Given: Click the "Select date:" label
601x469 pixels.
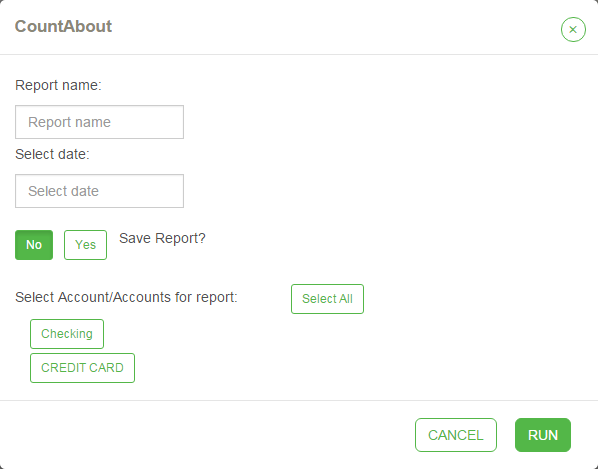Looking at the screenshot, I should (53, 154).
